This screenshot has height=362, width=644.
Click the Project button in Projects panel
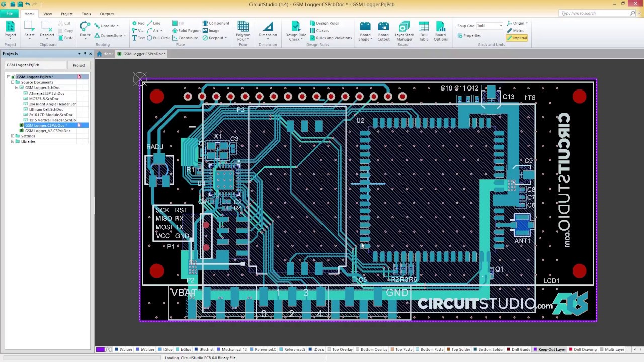pyautogui.click(x=78, y=65)
